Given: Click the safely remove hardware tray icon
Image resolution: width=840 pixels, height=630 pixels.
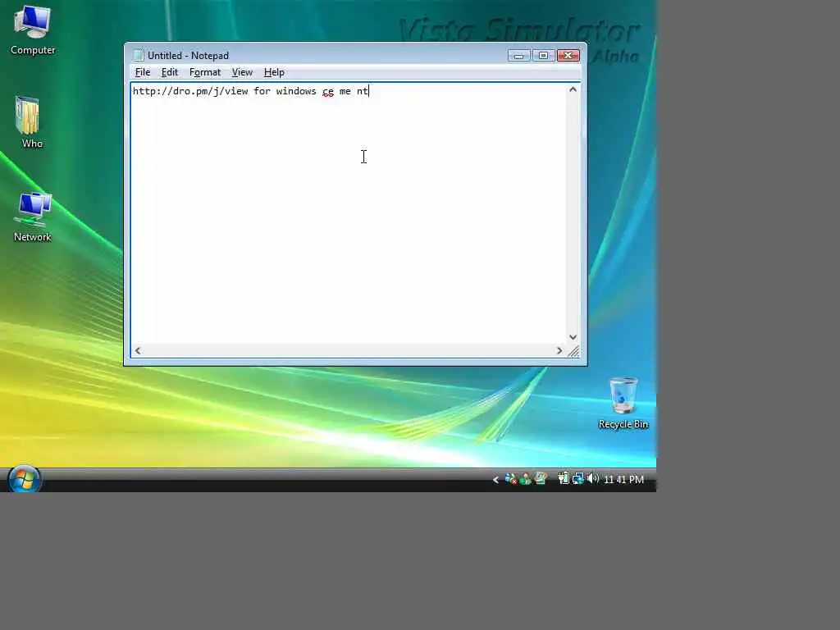Looking at the screenshot, I should point(541,479).
